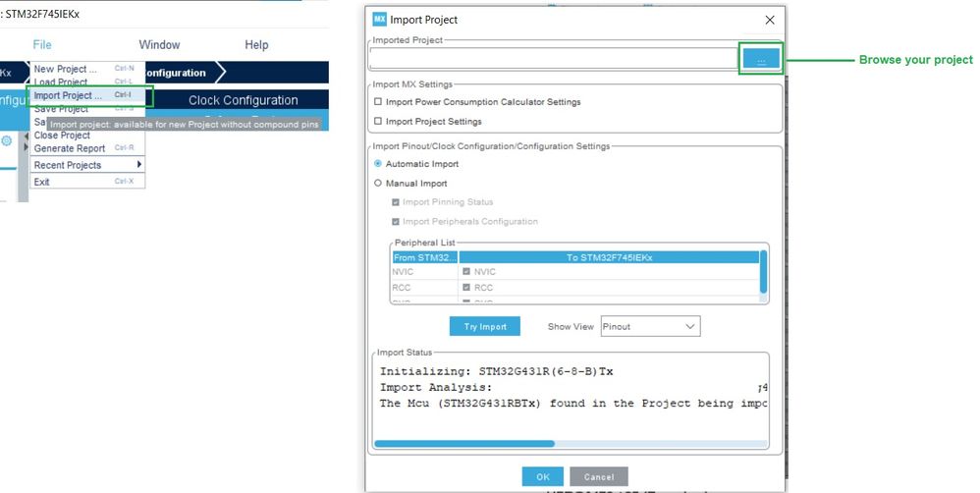Check Import Project Settings box
Viewport: 980px width, 493px height.
[x=377, y=121]
